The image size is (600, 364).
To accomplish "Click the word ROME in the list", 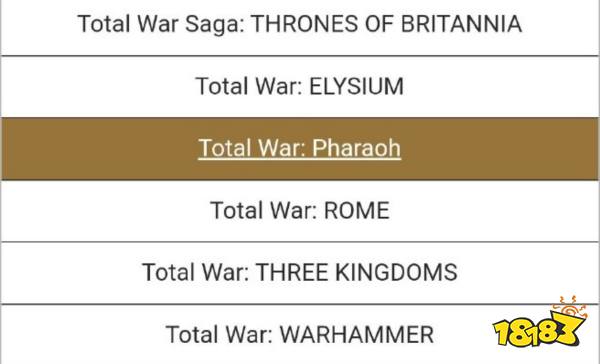I will coord(357,211).
